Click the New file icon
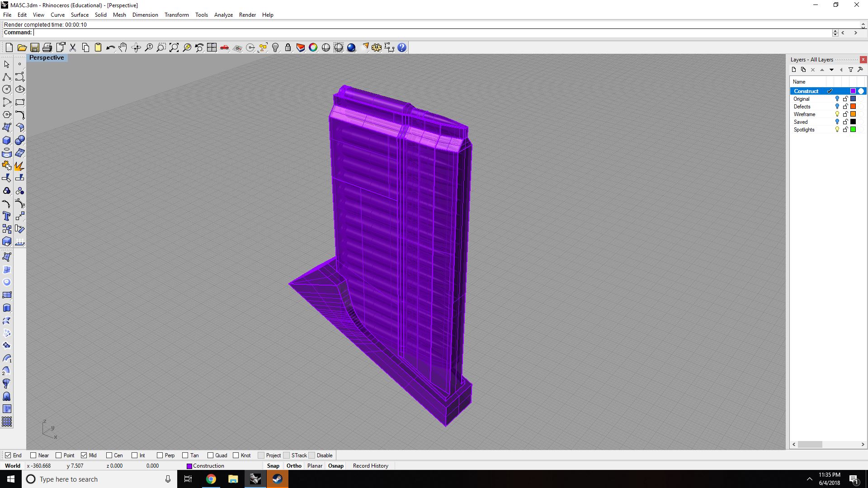 click(9, 47)
